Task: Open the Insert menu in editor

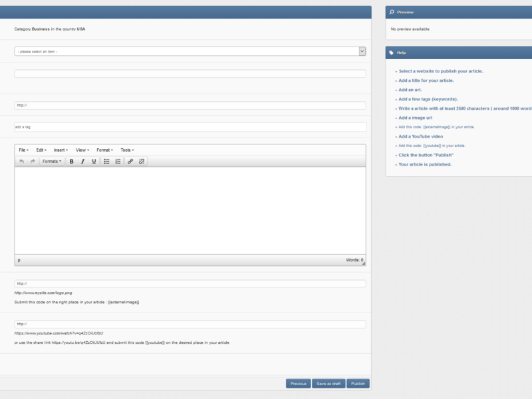Action: (x=61, y=150)
